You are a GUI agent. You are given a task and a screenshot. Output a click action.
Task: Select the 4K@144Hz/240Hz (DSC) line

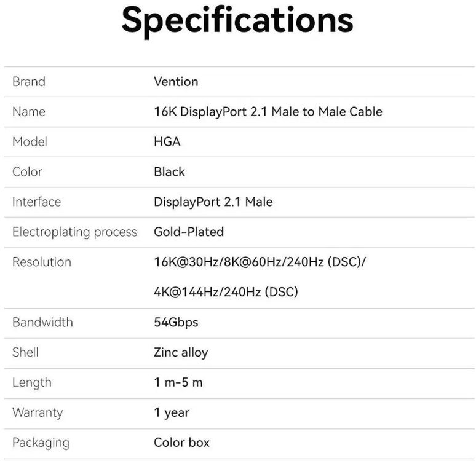(x=226, y=293)
